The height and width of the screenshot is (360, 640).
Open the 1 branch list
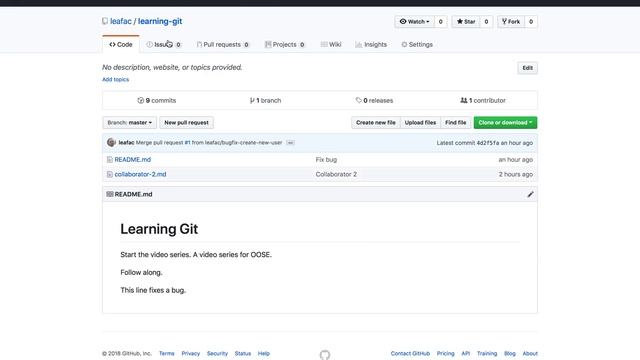pyautogui.click(x=265, y=100)
